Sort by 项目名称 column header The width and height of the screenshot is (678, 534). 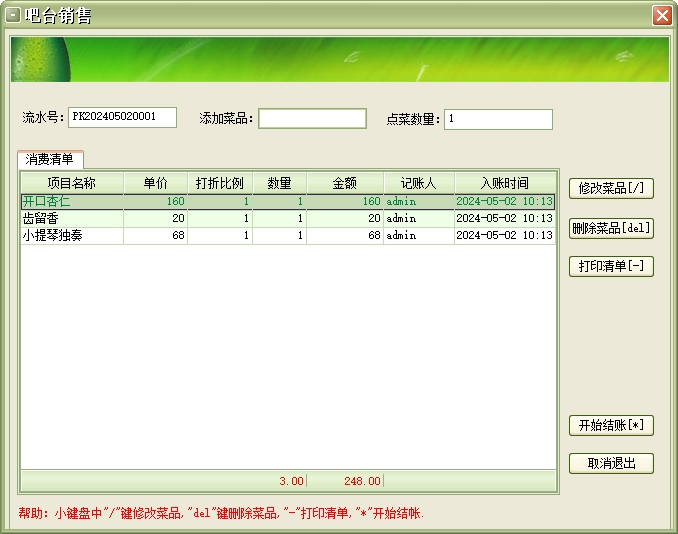pyautogui.click(x=72, y=183)
